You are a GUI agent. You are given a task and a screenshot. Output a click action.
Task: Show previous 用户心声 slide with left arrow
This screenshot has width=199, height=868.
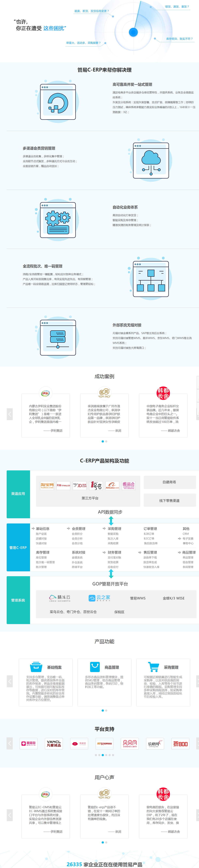pos(10,815)
